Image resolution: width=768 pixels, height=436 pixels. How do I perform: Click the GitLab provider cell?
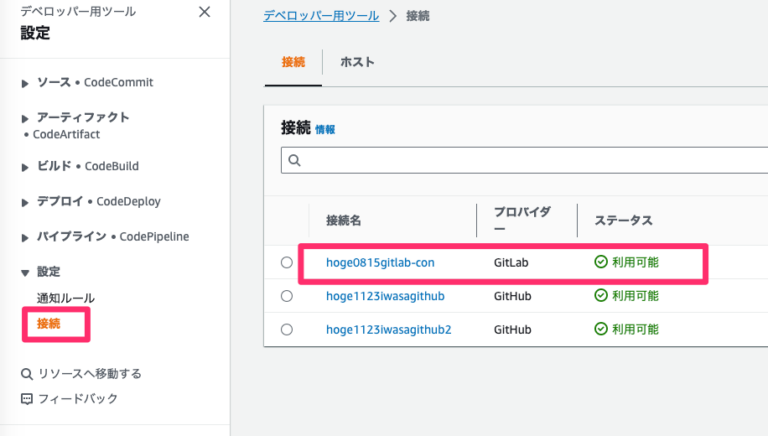(x=511, y=263)
